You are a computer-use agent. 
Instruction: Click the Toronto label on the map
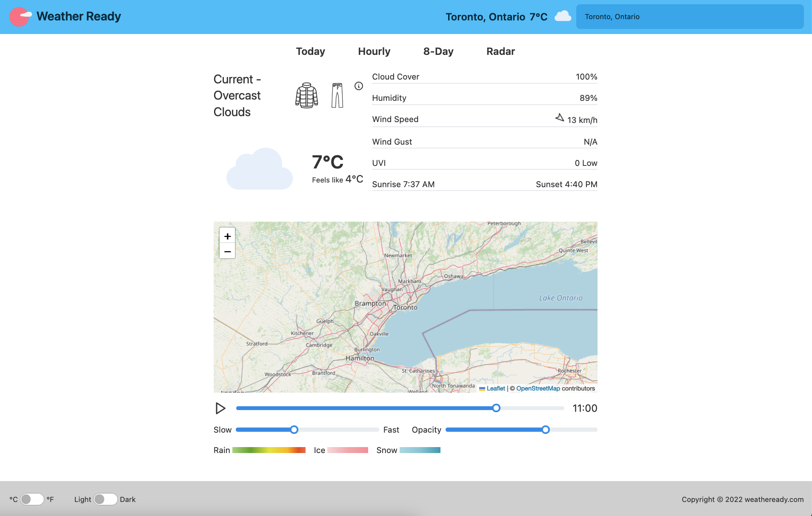(x=405, y=307)
